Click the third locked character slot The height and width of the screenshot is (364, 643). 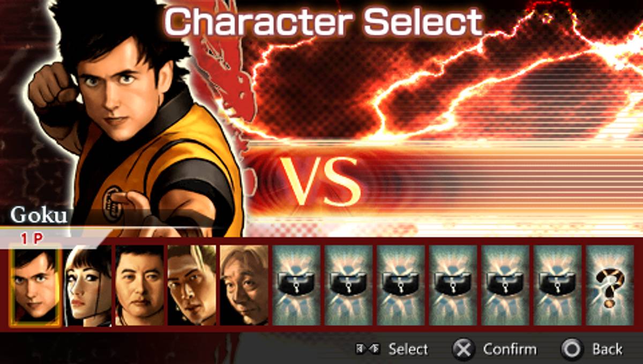[401, 285]
